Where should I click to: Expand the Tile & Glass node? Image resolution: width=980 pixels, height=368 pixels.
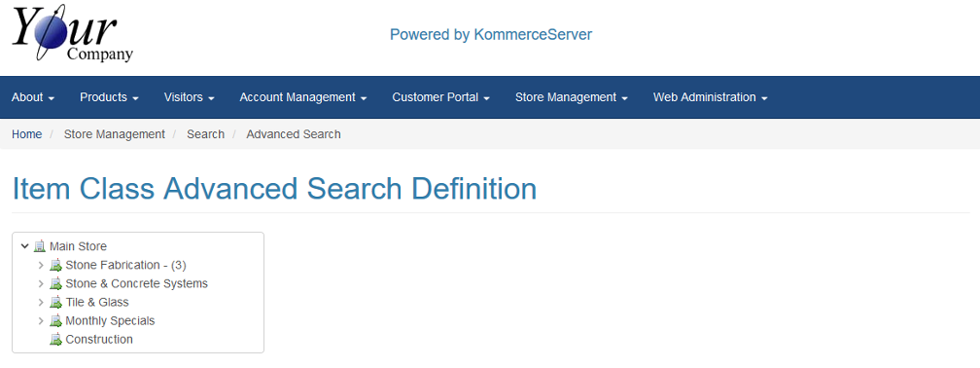click(41, 302)
